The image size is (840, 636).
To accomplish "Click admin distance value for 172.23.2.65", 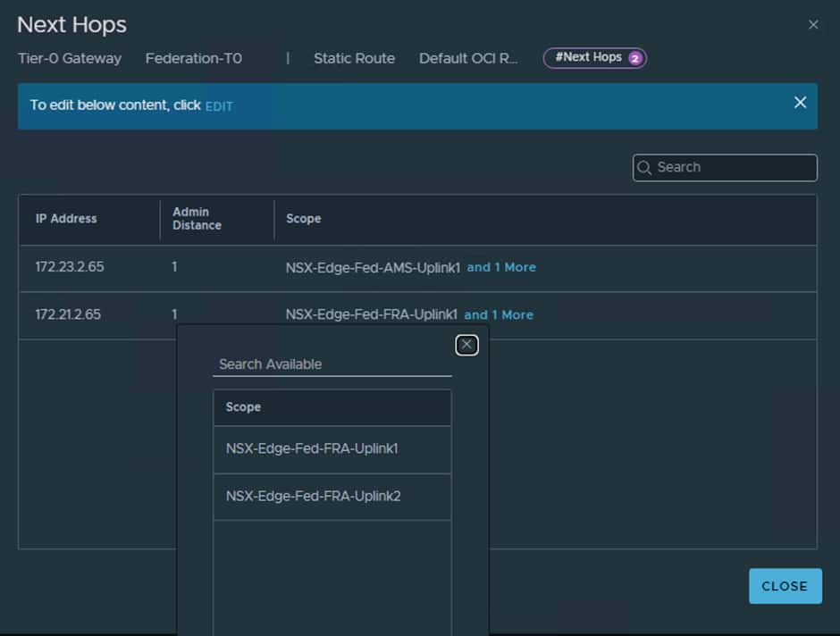I will click(174, 266).
